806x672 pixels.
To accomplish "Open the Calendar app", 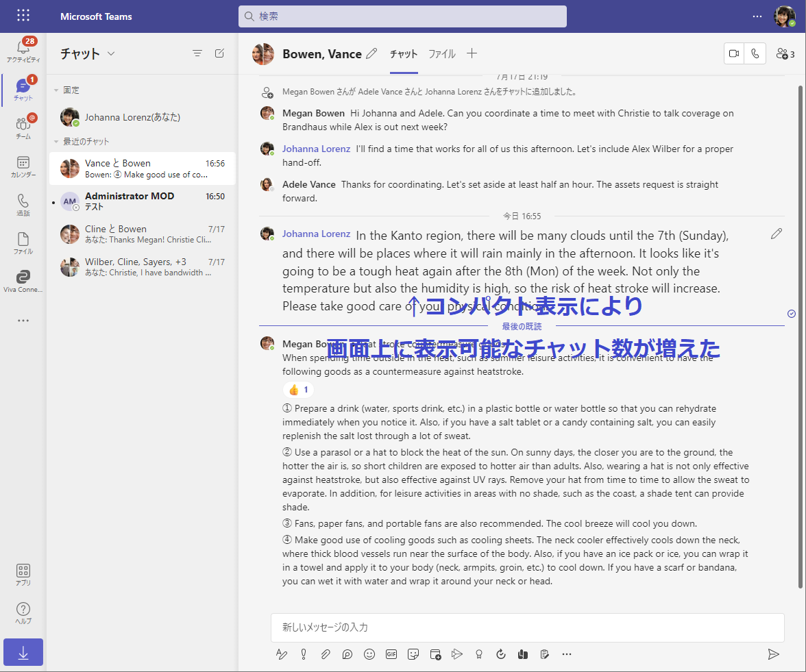I will 23,166.
